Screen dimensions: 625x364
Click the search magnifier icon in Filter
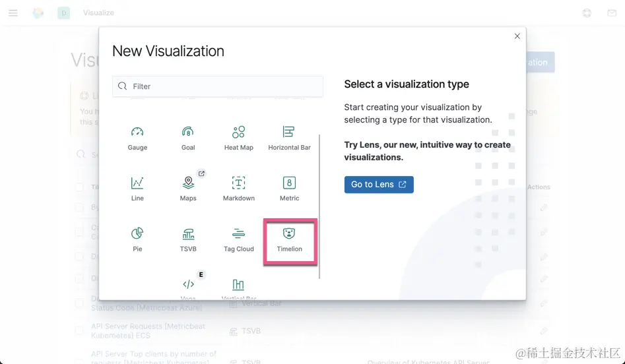click(x=122, y=86)
